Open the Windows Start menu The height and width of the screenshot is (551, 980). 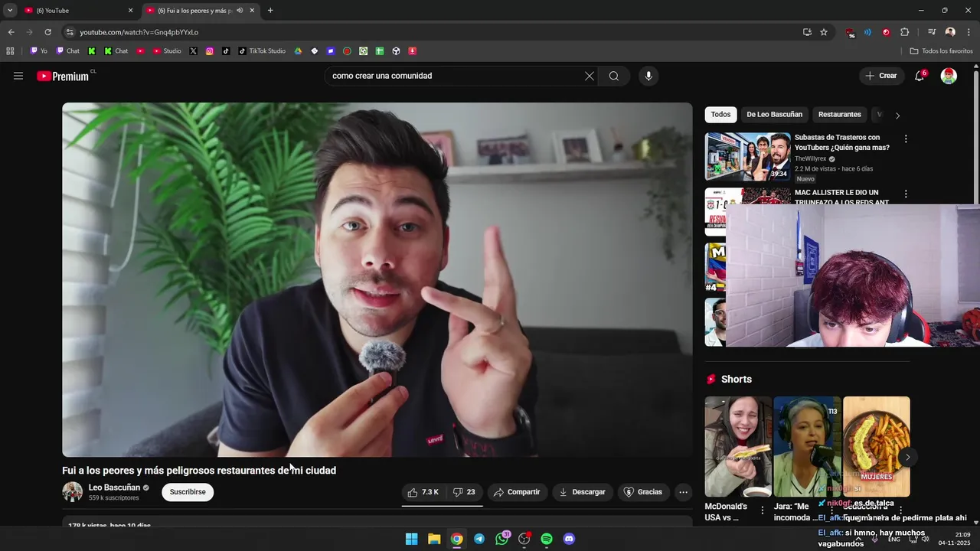tap(411, 539)
